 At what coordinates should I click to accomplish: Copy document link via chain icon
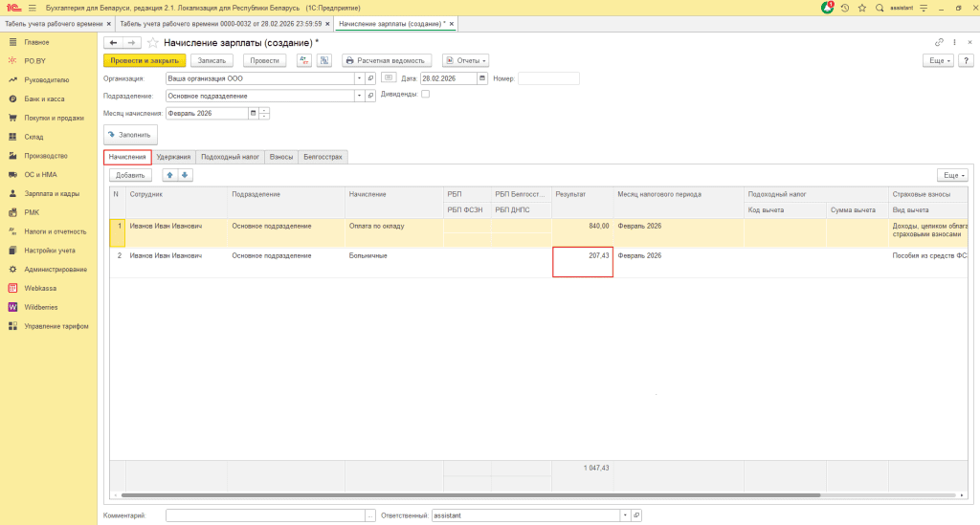939,43
